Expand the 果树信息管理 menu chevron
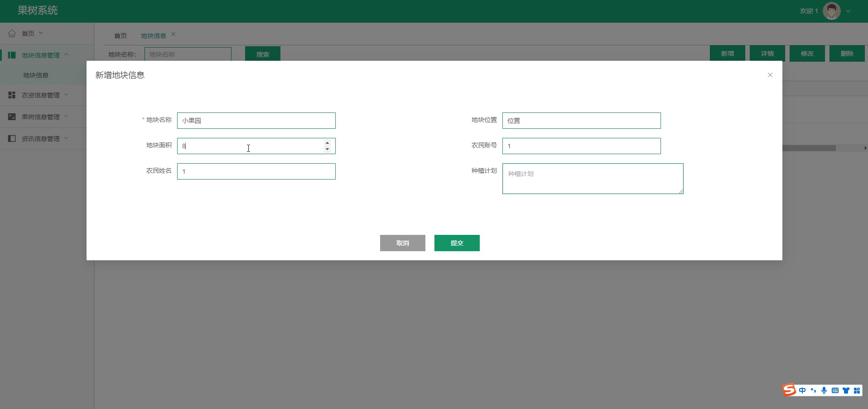The image size is (868, 409). (66, 117)
